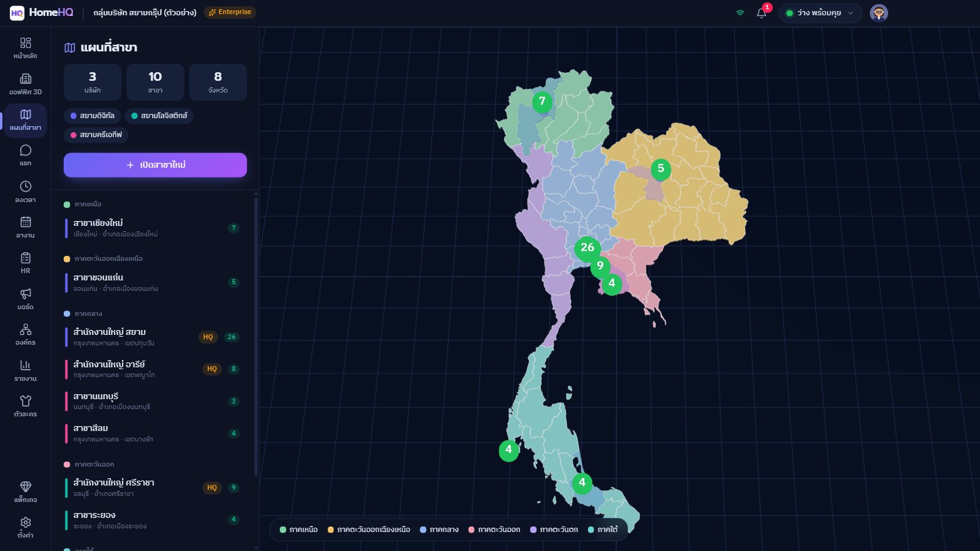
Task: Open the user avatar profile
Action: tap(879, 13)
